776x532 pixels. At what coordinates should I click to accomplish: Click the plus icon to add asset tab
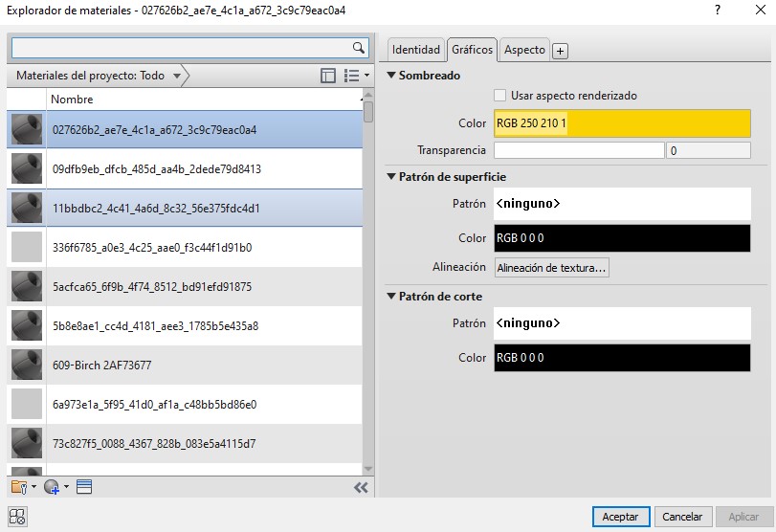[x=561, y=51]
